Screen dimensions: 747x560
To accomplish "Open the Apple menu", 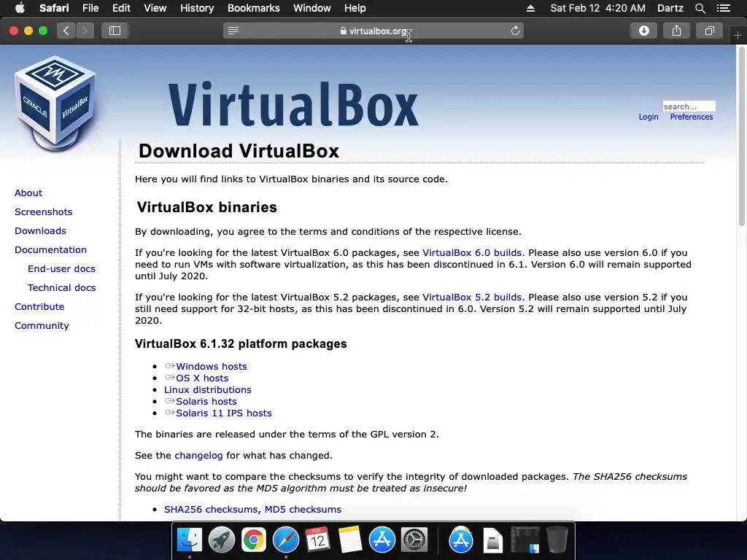I will (x=20, y=8).
